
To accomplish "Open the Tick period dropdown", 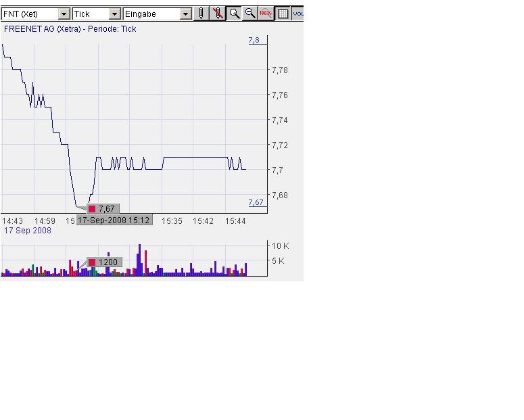I will pos(114,14).
